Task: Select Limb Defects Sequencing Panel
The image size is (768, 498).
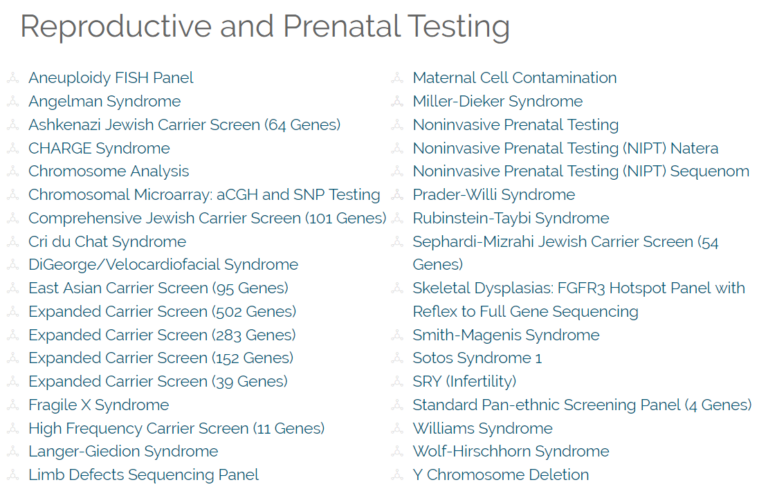Action: (143, 475)
